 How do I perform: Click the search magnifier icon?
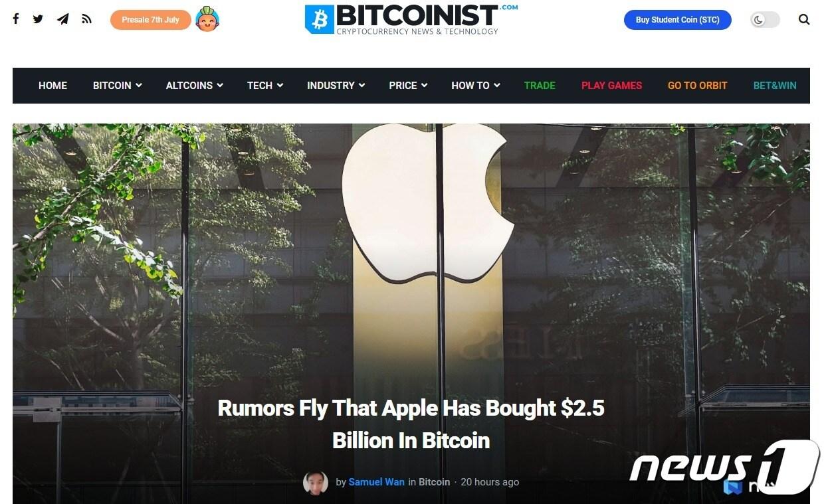coord(804,20)
